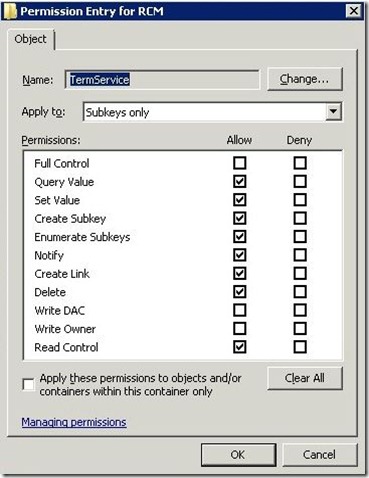This screenshot has width=369, height=478.
Task: Check Deny for Full Control
Action: pos(300,163)
